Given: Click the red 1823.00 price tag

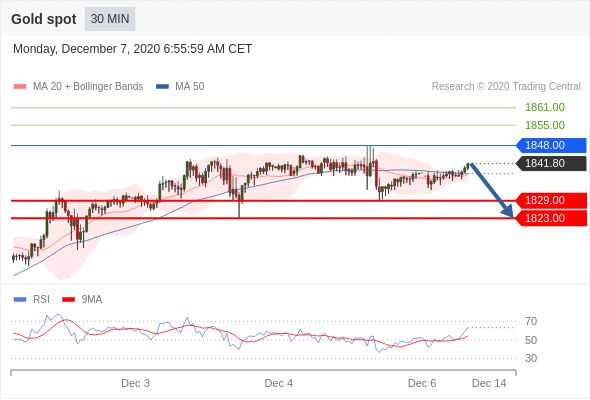Looking at the screenshot, I should 551,218.
